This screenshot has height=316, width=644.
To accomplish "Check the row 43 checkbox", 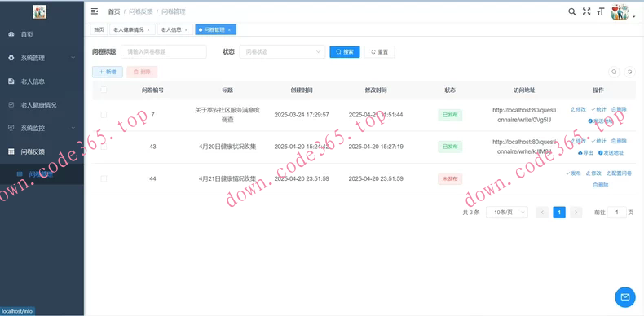I will [x=104, y=147].
